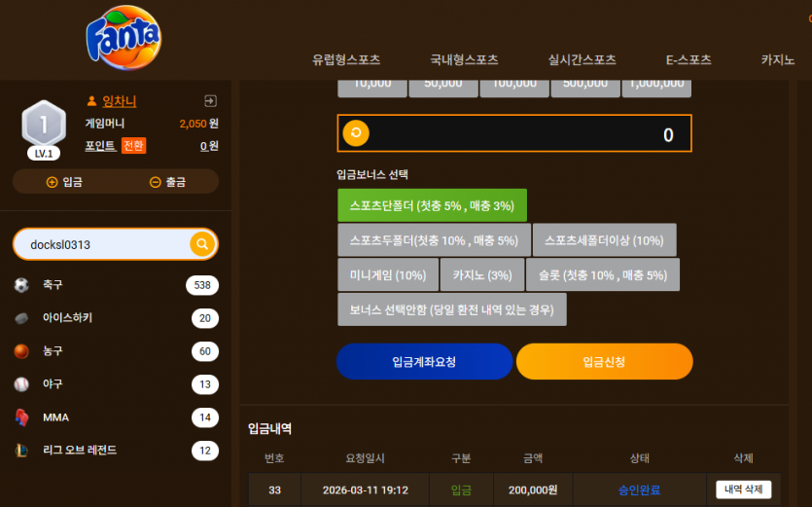
Task: Select the baseball 야구 category
Action: click(x=116, y=384)
